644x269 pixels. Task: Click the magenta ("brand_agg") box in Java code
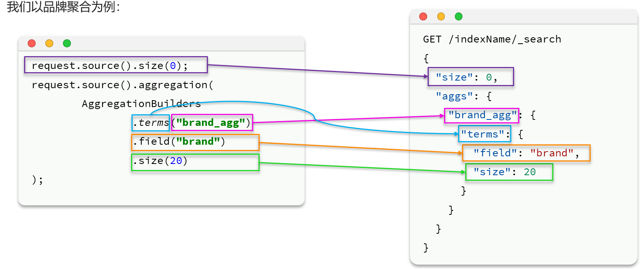point(212,123)
